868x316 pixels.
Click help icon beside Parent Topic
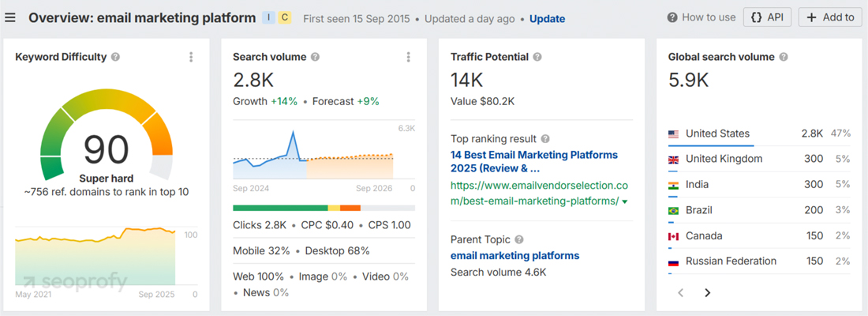tap(518, 239)
